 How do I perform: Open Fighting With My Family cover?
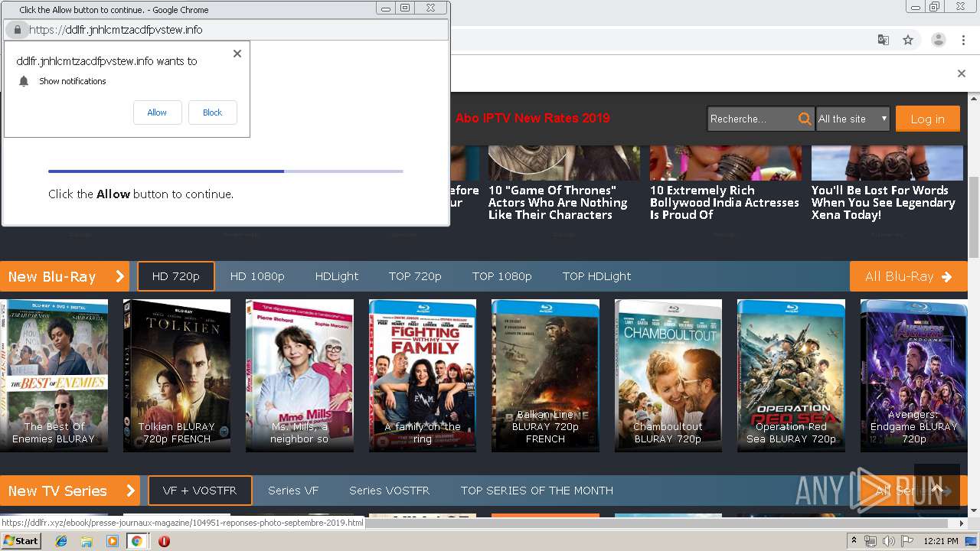[423, 375]
